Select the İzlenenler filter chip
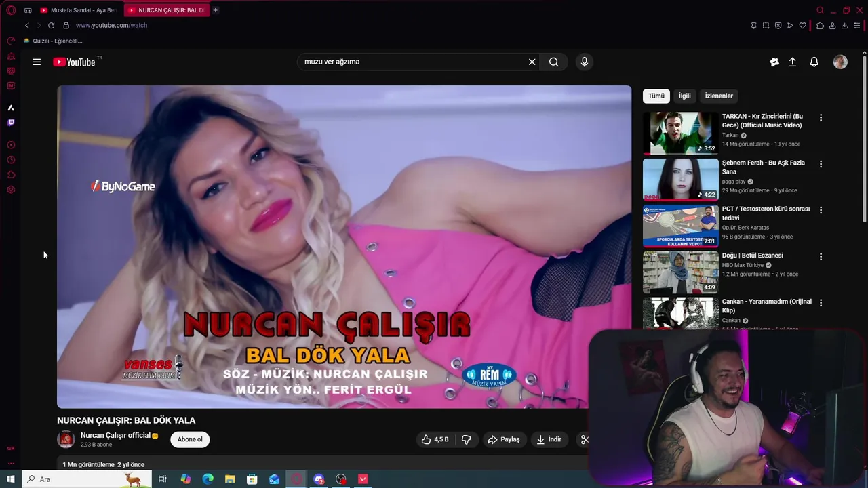Image resolution: width=868 pixels, height=488 pixels. tap(719, 96)
